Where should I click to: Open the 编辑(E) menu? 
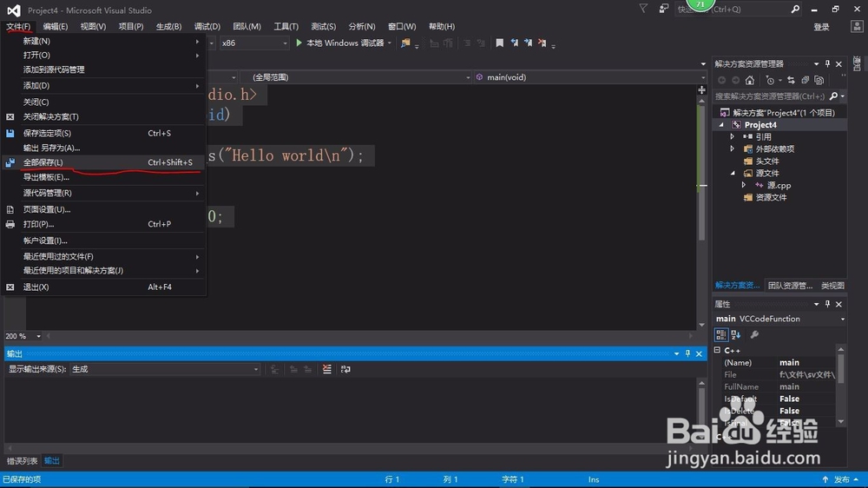coord(56,26)
